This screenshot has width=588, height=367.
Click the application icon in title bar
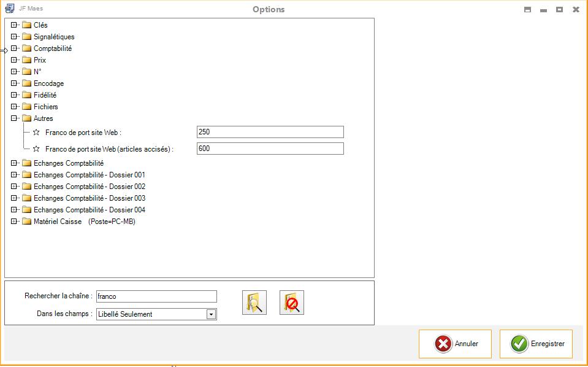[x=10, y=9]
